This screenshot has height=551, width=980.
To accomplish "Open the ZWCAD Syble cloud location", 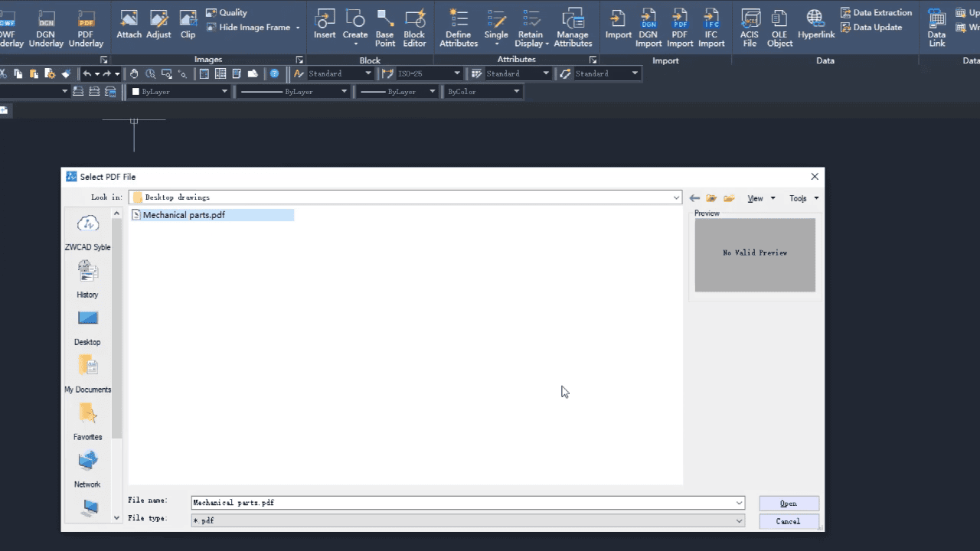I will point(87,233).
